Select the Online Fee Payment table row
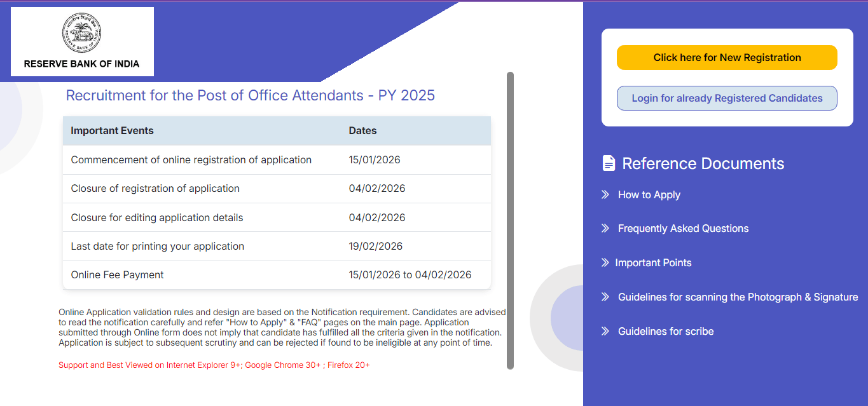Image resolution: width=868 pixels, height=406 pixels. [277, 274]
